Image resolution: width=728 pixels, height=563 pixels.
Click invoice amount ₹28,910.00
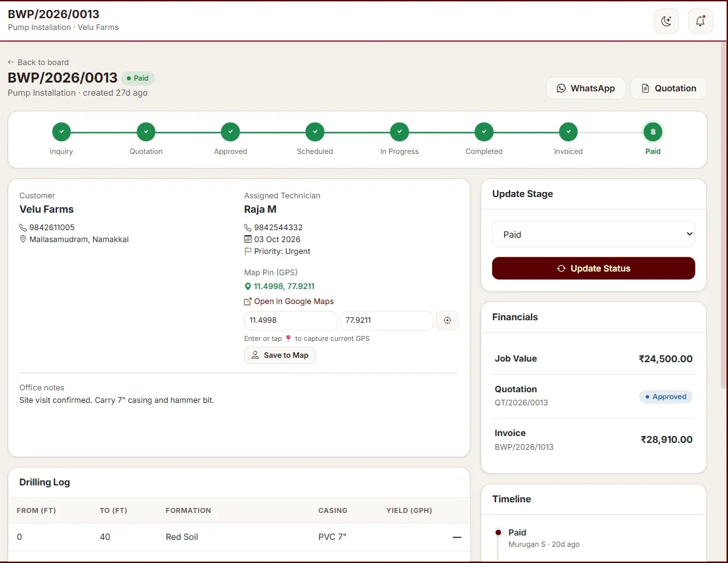pyautogui.click(x=666, y=439)
